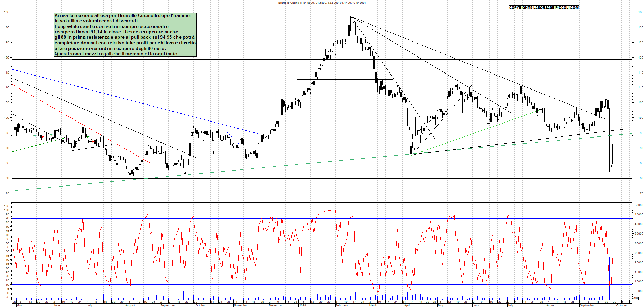Click the Brunello Cucinelli chart title
This screenshot has height=307, width=644.
tap(322, 3)
